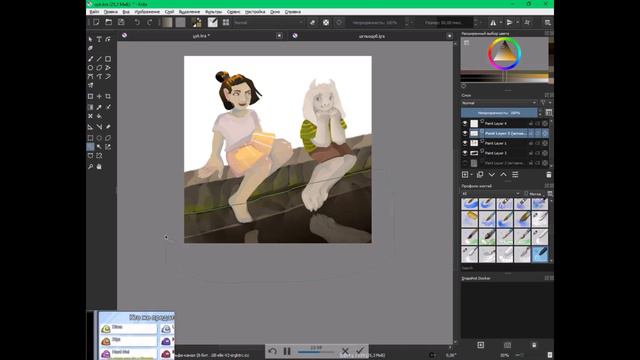The width and height of the screenshot is (640, 360).
Task: Select the highlighted Contiguous Selection tool
Action: pos(90,147)
